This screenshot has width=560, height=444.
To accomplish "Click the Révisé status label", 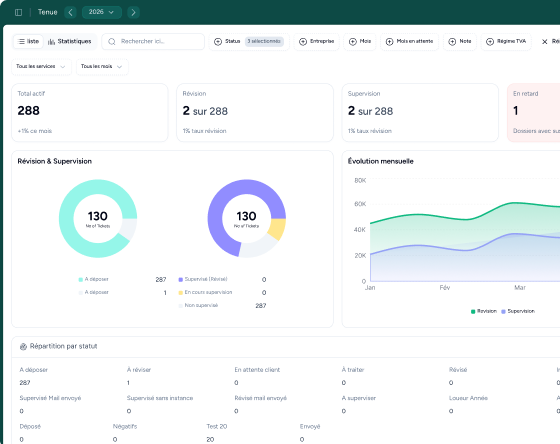I will click(458, 370).
